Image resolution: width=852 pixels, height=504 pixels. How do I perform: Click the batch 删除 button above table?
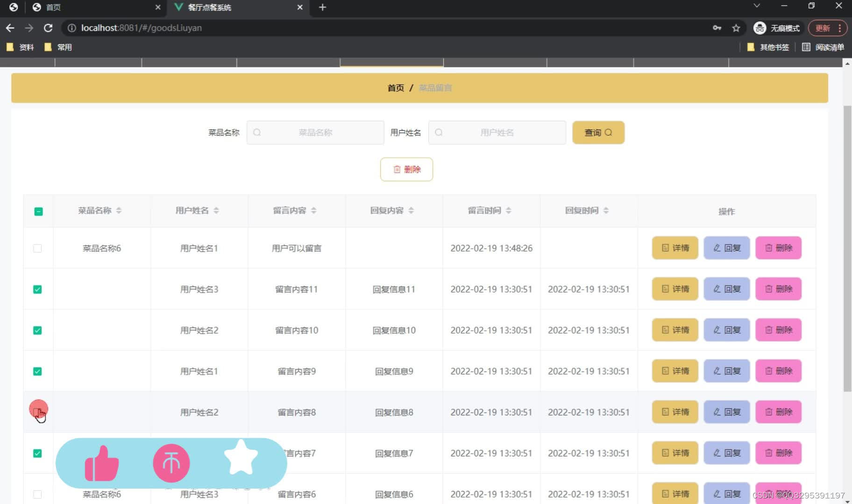pos(406,169)
